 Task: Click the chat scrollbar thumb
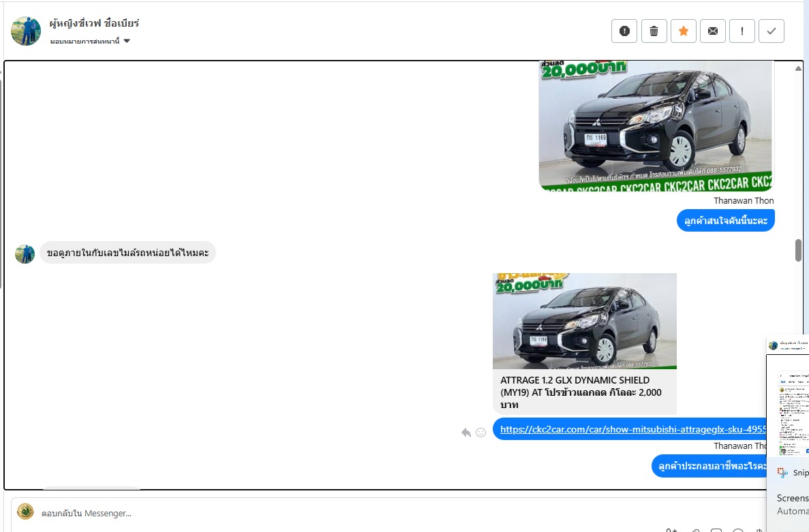click(798, 250)
